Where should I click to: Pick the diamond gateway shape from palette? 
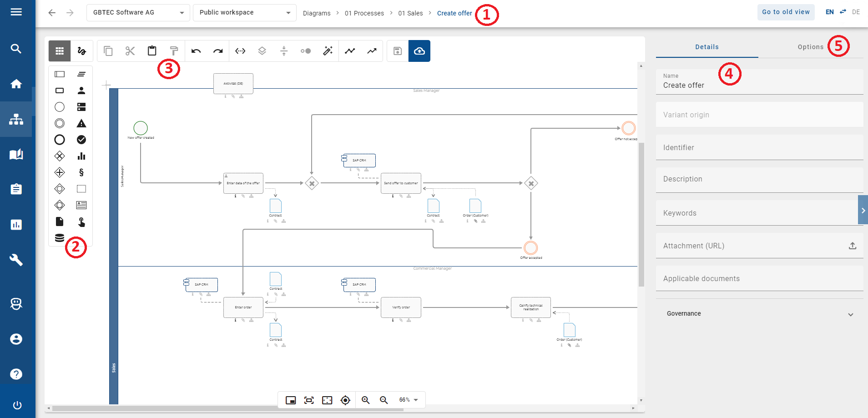[60, 156]
